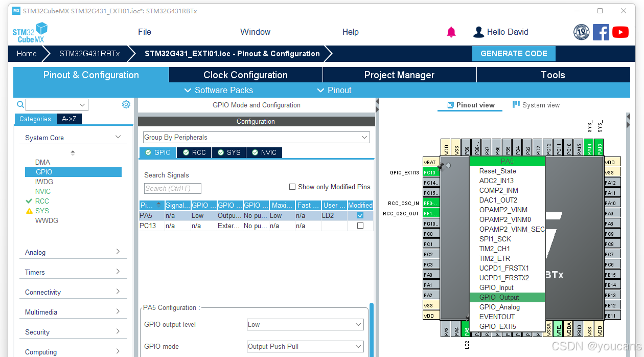
Task: Open the Group By Peripherals dropdown
Action: click(256, 137)
